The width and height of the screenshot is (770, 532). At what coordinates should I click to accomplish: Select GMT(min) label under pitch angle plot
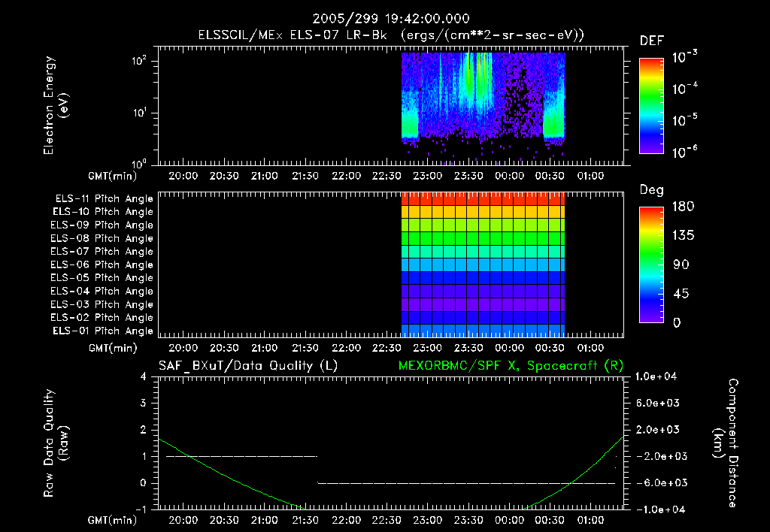point(113,348)
